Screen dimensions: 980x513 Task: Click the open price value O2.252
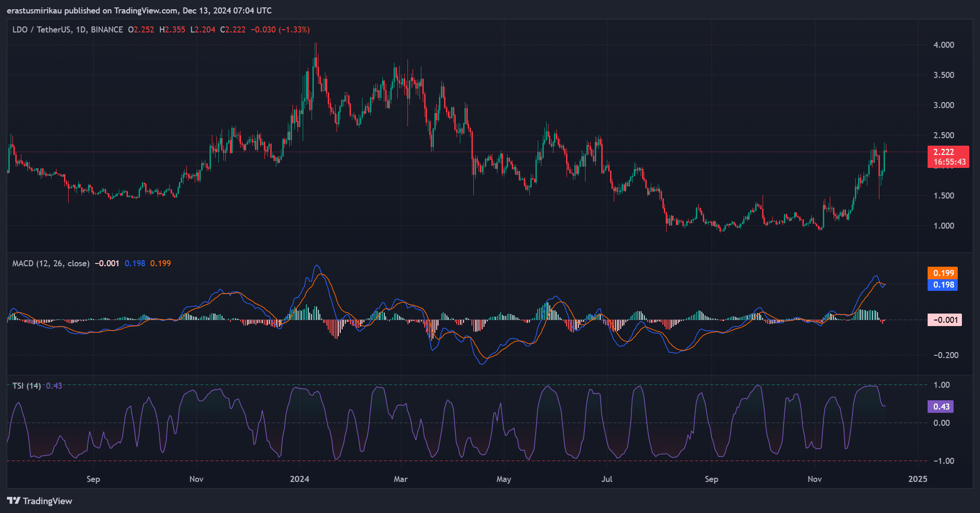point(141,30)
